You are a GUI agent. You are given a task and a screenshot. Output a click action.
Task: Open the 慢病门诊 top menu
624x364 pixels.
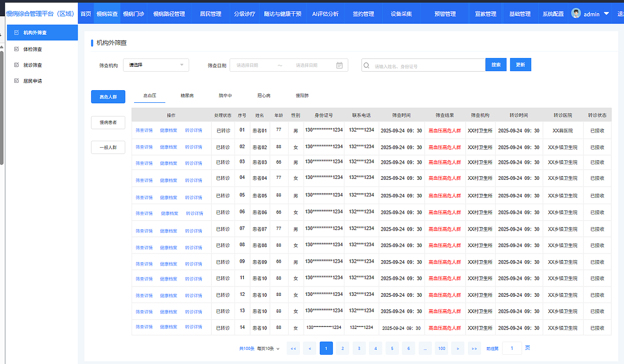[x=134, y=14]
